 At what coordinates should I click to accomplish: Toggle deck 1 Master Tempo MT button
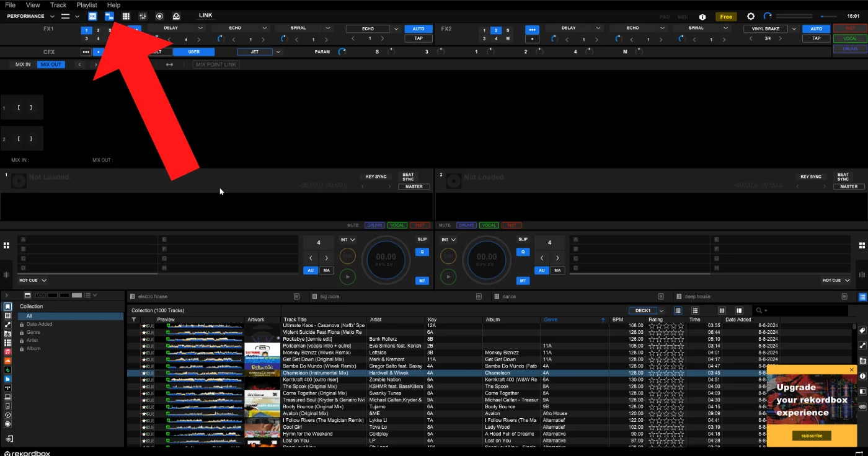tap(422, 281)
